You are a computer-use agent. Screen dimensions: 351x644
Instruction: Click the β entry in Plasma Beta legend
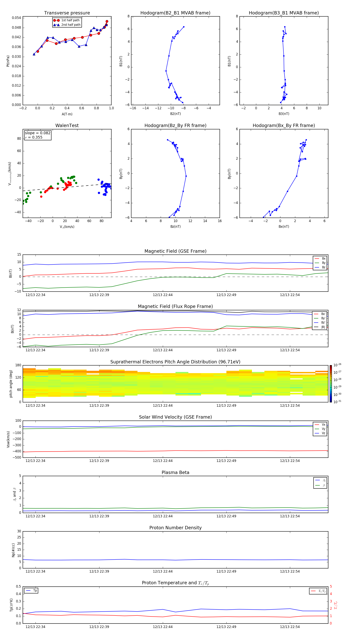(320, 485)
